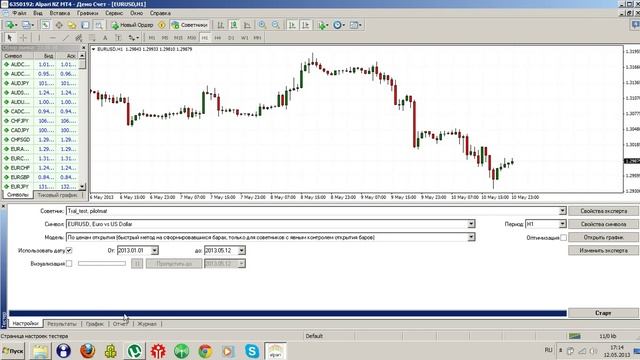
Task: Open the Файл menu
Action: [x=19, y=13]
